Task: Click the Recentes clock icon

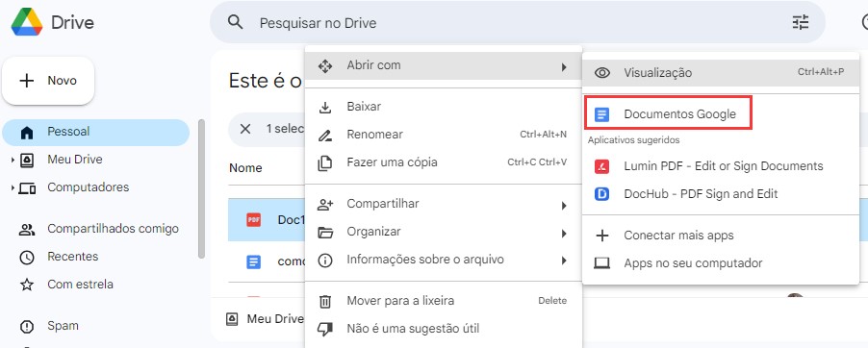Action: (x=27, y=258)
